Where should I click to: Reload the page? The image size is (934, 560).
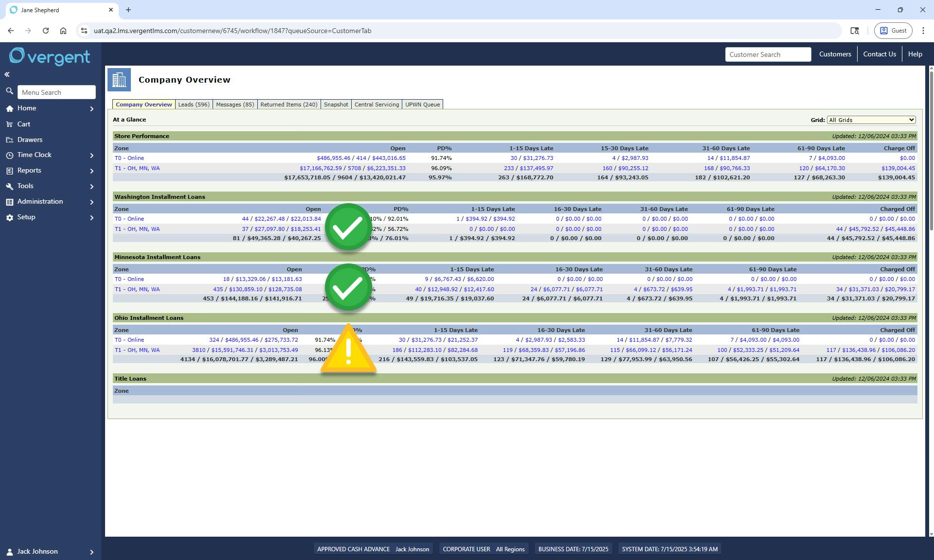[x=46, y=31]
